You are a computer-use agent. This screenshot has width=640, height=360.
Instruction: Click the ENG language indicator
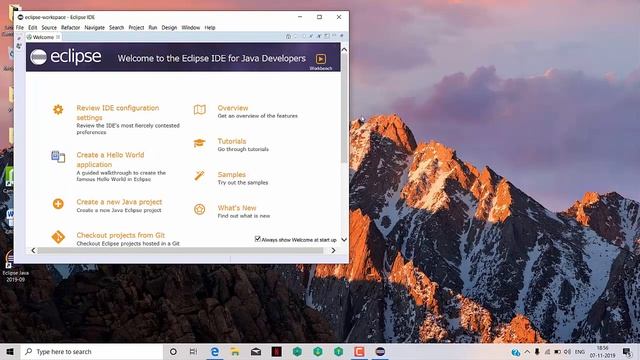[x=580, y=351]
